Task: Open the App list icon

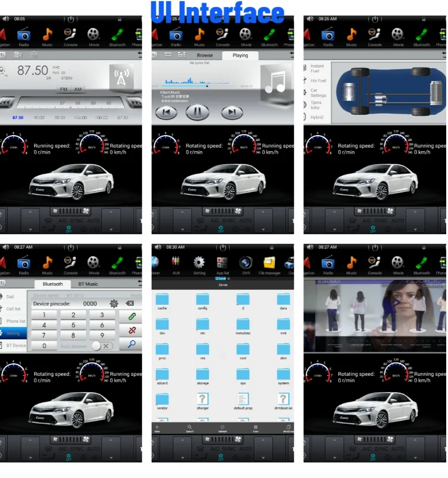Action: pyautogui.click(x=222, y=263)
